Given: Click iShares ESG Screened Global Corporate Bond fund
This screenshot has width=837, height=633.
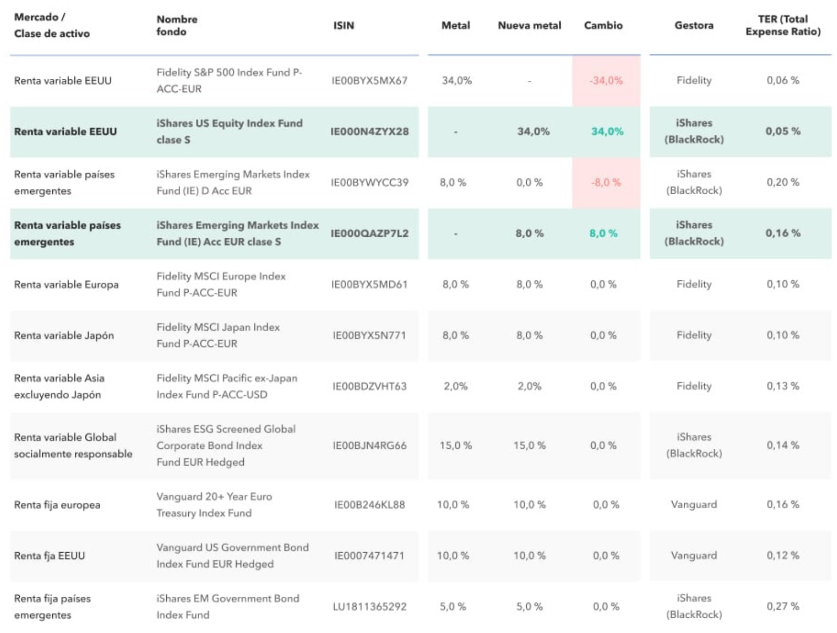Looking at the screenshot, I should 225,445.
